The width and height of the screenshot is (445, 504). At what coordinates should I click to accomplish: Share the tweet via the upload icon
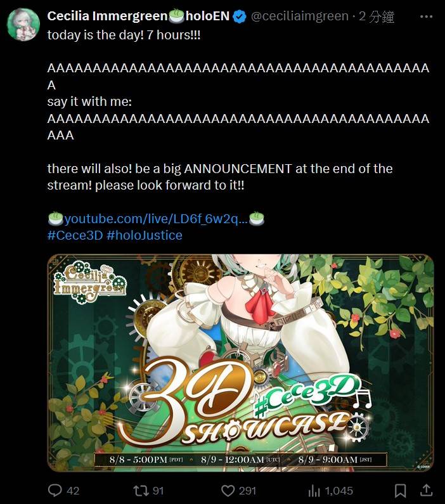click(426, 490)
